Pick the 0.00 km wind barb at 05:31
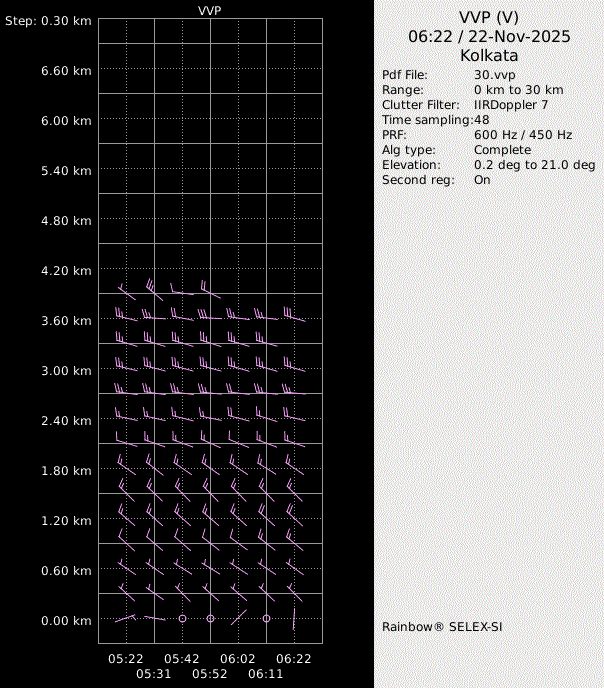604x688 pixels. click(x=154, y=618)
